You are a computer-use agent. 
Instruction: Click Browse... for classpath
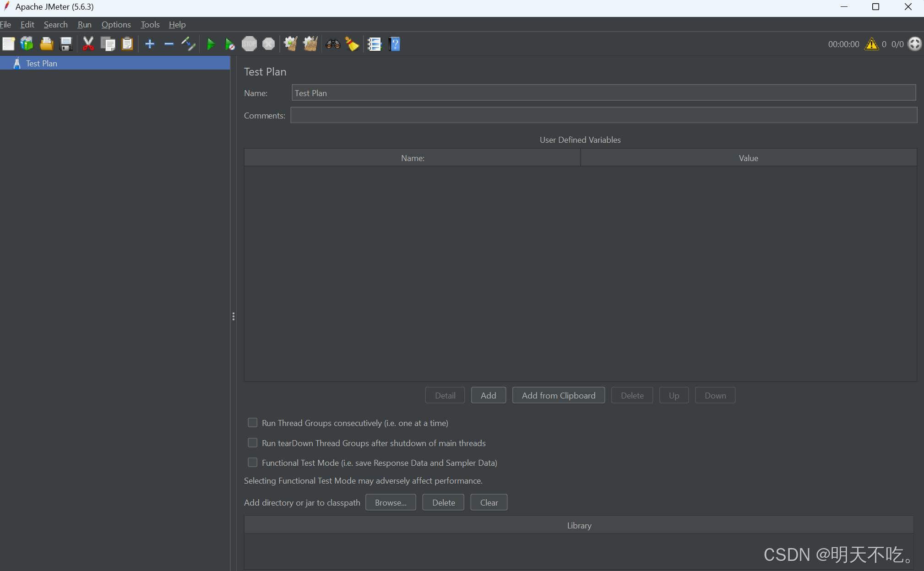point(391,502)
